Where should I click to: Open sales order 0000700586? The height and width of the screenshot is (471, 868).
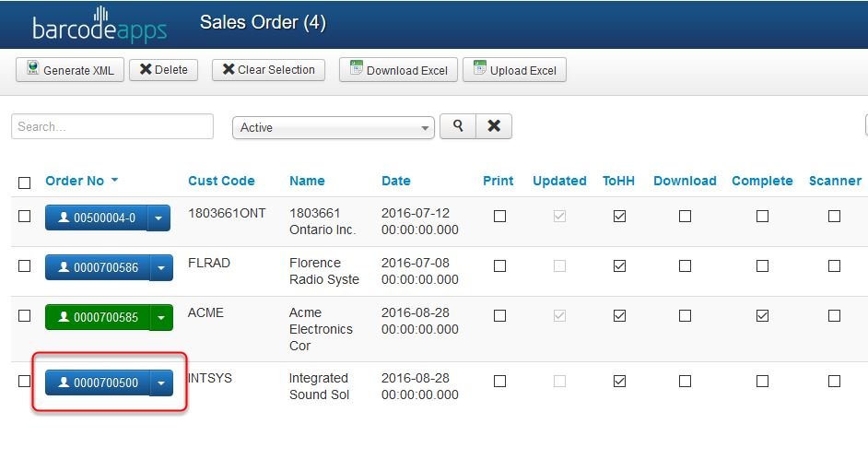(96, 268)
